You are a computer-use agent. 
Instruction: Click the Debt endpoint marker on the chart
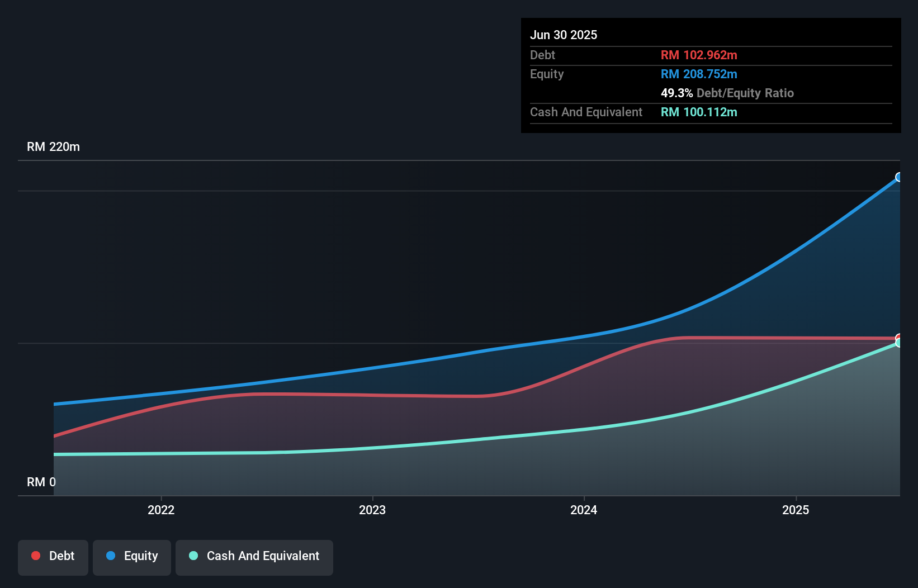[899, 337]
